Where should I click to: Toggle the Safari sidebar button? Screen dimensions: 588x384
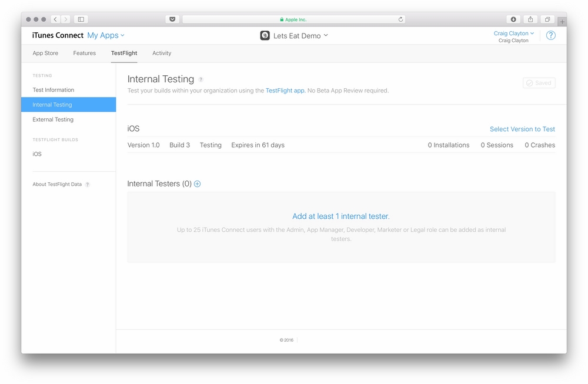pyautogui.click(x=81, y=19)
